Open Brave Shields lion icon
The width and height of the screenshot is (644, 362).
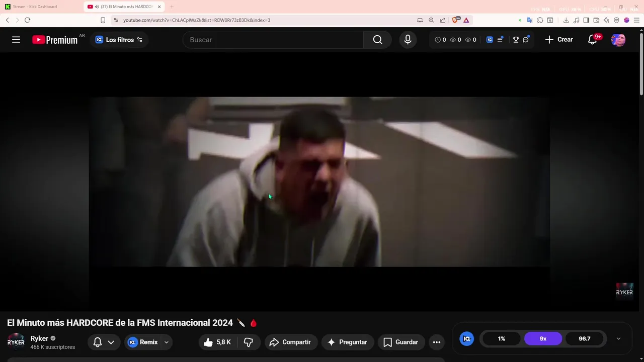tap(455, 20)
